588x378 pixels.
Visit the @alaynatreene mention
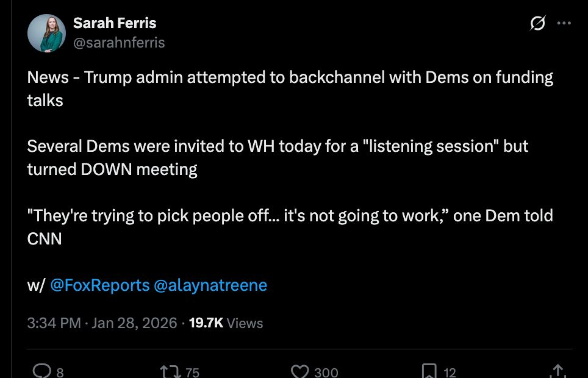[210, 285]
